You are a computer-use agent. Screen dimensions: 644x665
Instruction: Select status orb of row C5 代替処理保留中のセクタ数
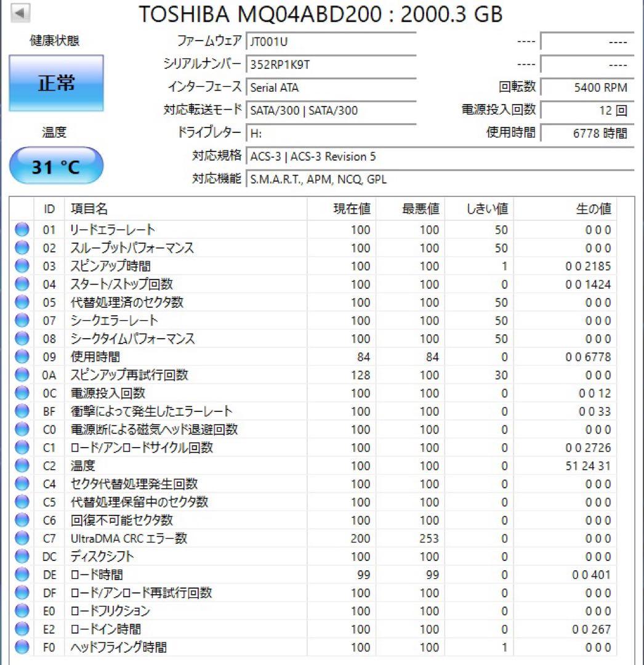click(x=22, y=502)
